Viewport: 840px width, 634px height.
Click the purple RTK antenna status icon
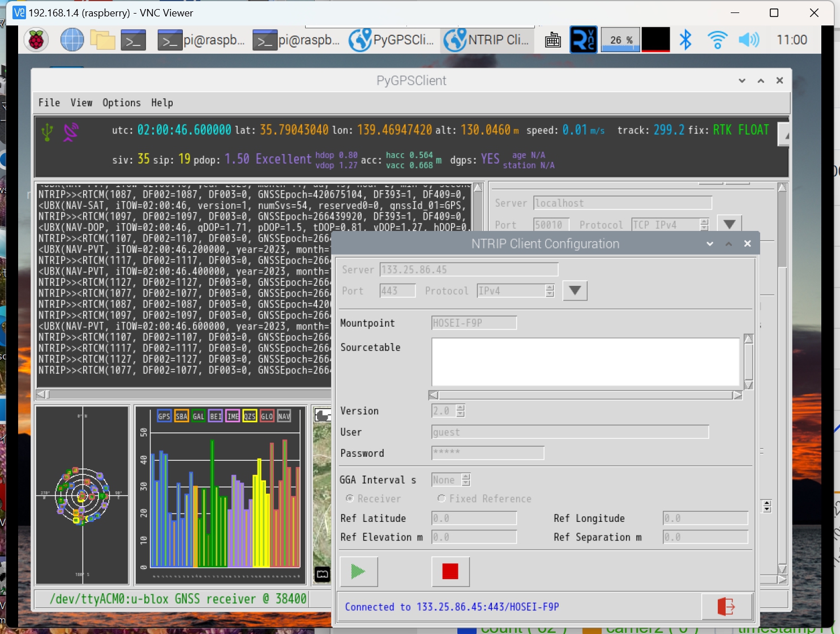[x=70, y=131]
